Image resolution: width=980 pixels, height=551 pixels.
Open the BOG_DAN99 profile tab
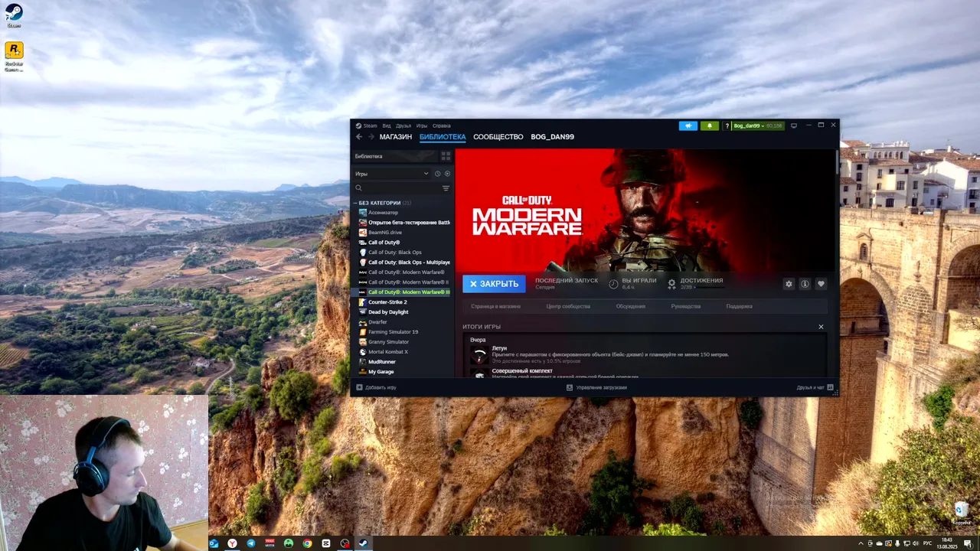tap(553, 137)
